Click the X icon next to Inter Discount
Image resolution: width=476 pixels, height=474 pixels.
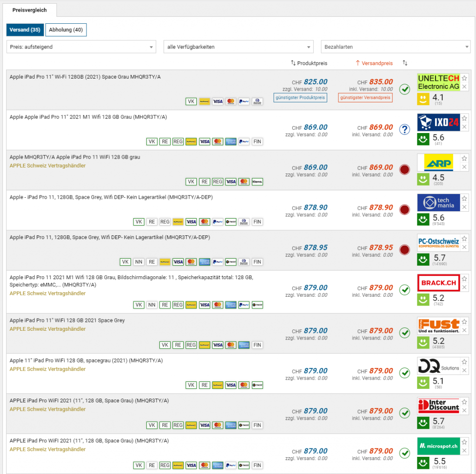(464, 407)
